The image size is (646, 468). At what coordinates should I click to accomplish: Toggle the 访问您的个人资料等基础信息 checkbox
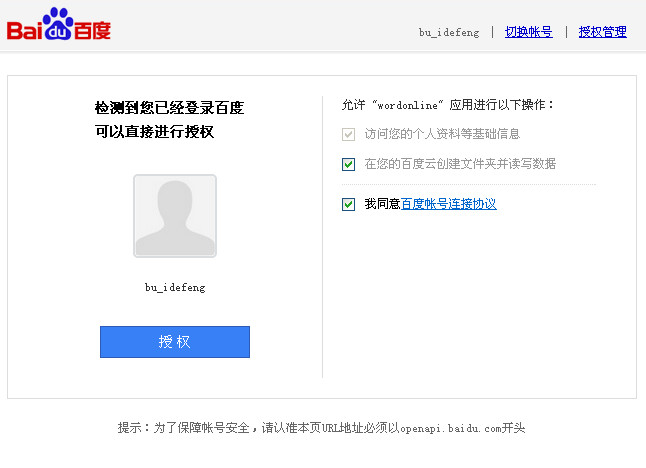[x=348, y=134]
